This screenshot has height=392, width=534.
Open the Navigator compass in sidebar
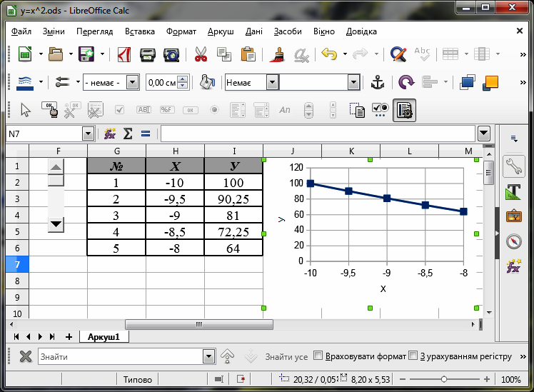coord(513,241)
